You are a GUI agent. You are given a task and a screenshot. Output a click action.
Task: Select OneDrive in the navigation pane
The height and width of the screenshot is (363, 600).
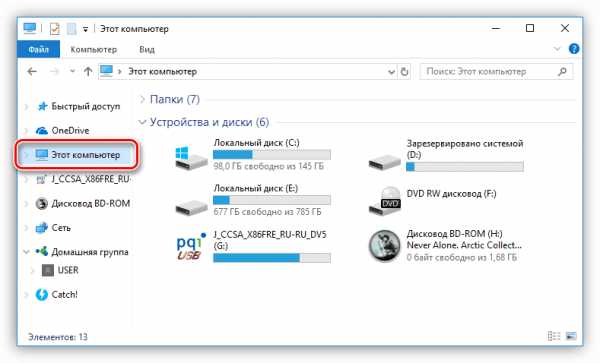coord(70,130)
